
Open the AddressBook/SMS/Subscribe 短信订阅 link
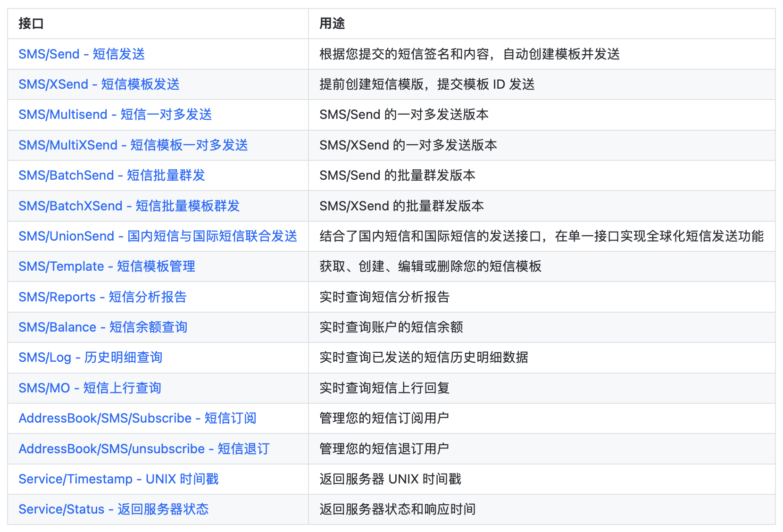point(137,418)
